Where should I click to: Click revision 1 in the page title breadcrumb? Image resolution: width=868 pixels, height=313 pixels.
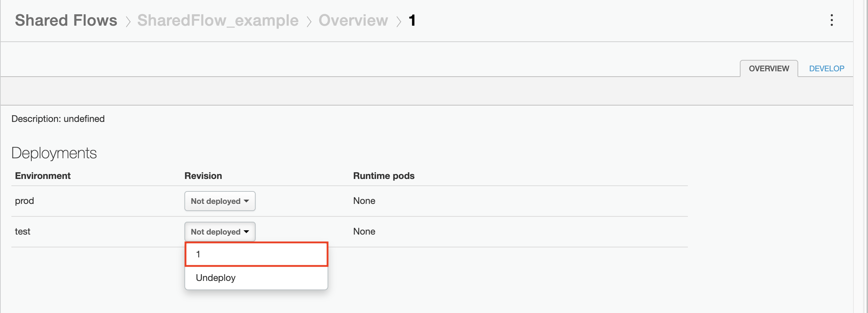coord(412,20)
